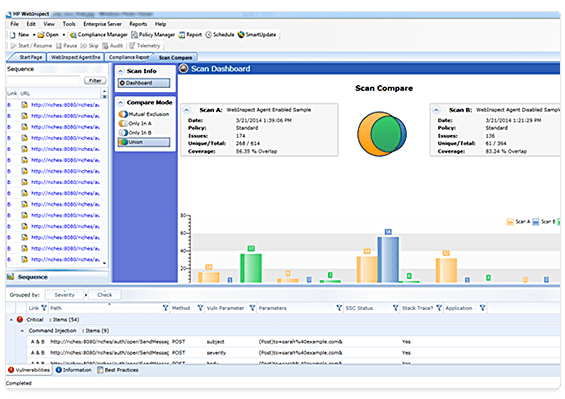This screenshot has height=399, width=565.
Task: Open Compliance Manager from toolbar
Action: click(x=99, y=35)
